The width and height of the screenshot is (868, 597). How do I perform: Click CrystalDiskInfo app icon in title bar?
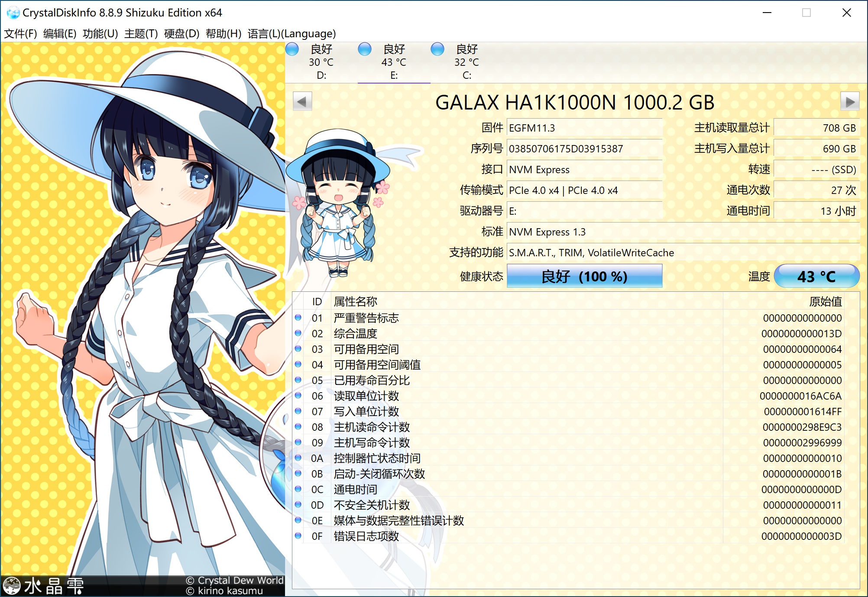pyautogui.click(x=13, y=13)
